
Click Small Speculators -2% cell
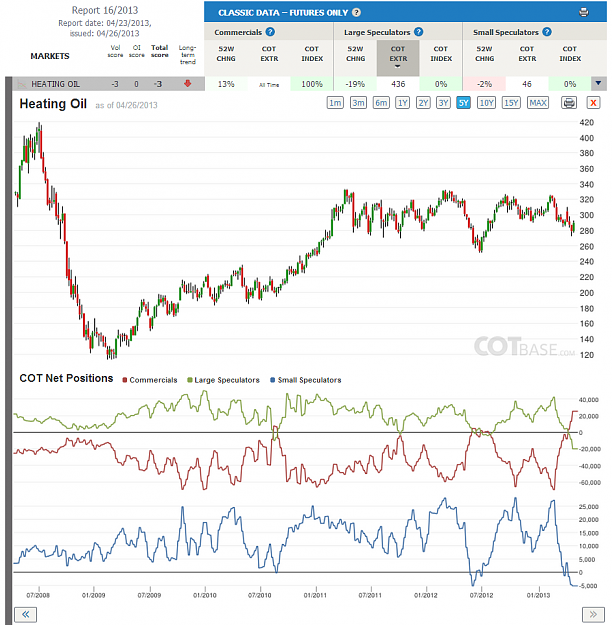click(484, 84)
